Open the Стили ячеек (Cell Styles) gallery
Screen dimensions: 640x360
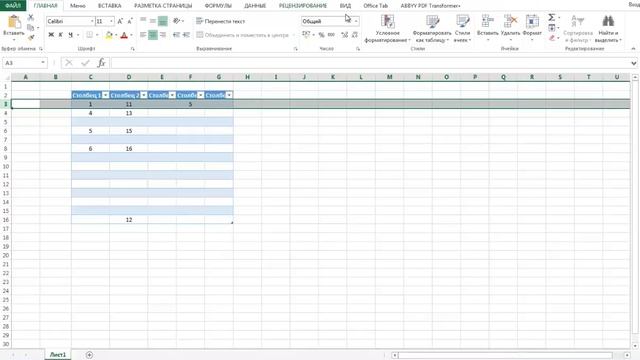point(462,29)
